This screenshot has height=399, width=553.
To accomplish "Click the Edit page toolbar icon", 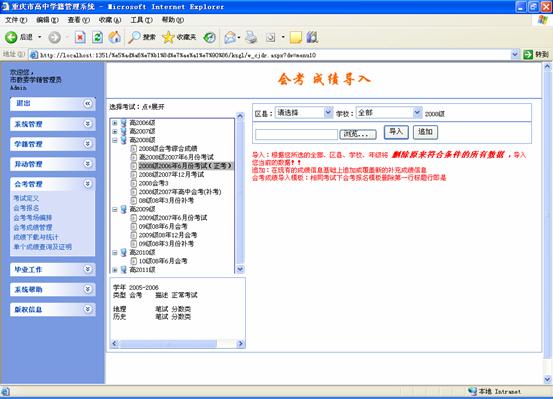I will coord(271,37).
